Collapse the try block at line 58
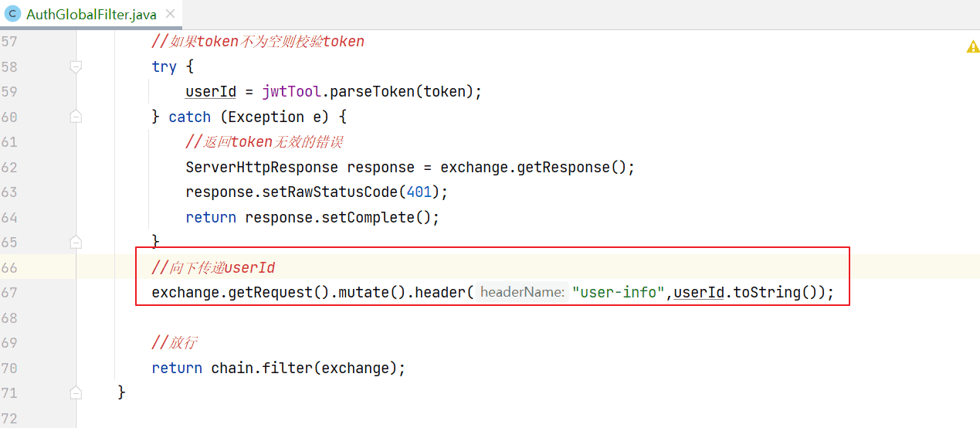Viewport: 980px width, 428px height. click(76, 67)
